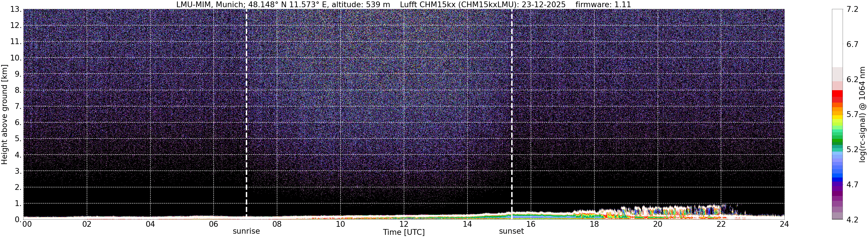Click the plot title starting with 'LMU-MIM, Munich'
The image size is (868, 238).
click(404, 4)
